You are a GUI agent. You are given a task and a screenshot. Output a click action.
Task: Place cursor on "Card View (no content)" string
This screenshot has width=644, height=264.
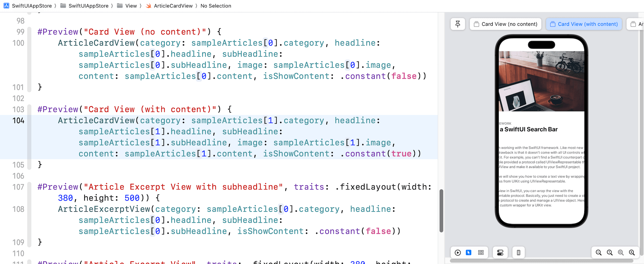(145, 32)
